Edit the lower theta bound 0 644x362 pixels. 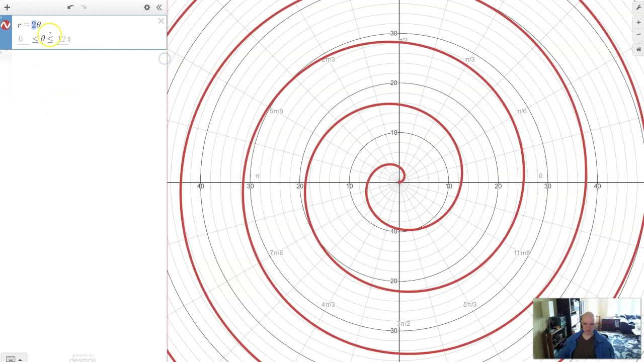pyautogui.click(x=21, y=39)
